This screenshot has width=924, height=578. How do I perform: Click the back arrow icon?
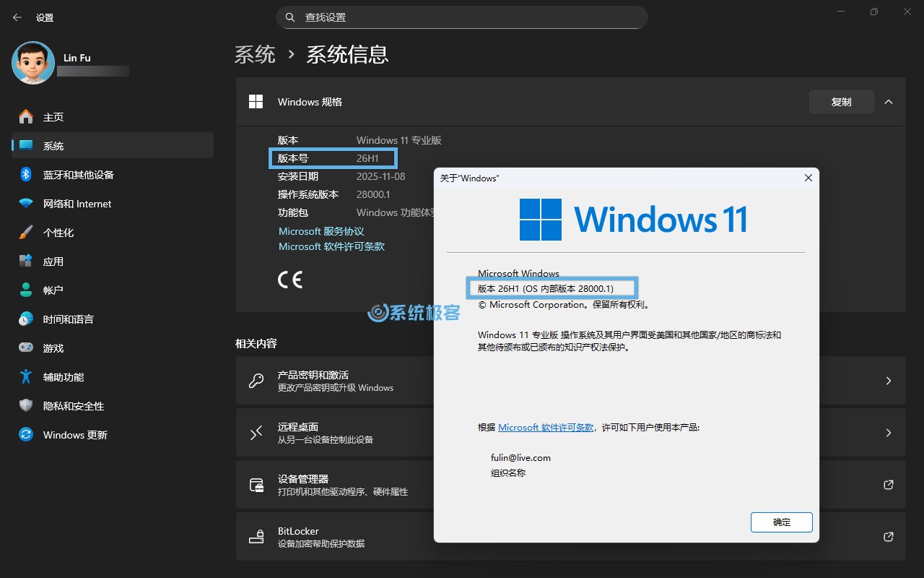pyautogui.click(x=16, y=17)
